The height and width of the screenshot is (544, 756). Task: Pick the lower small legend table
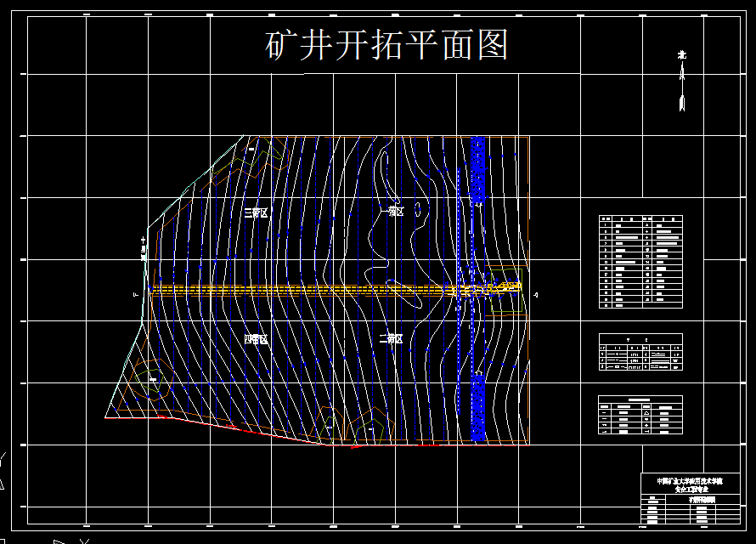point(640,415)
